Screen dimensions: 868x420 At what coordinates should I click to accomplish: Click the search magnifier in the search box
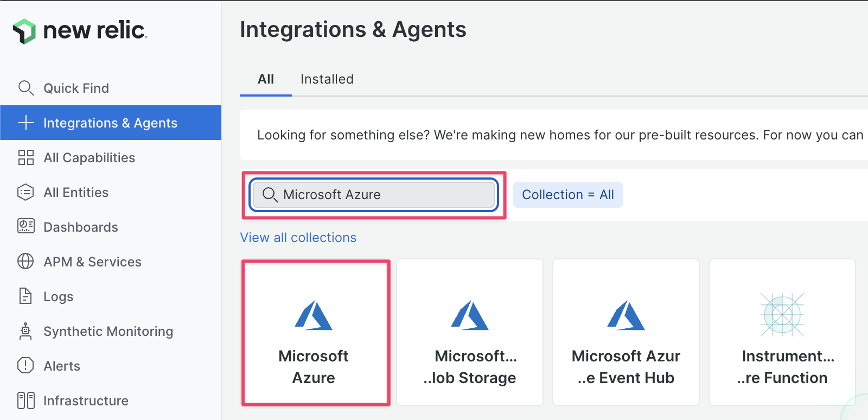(x=270, y=194)
